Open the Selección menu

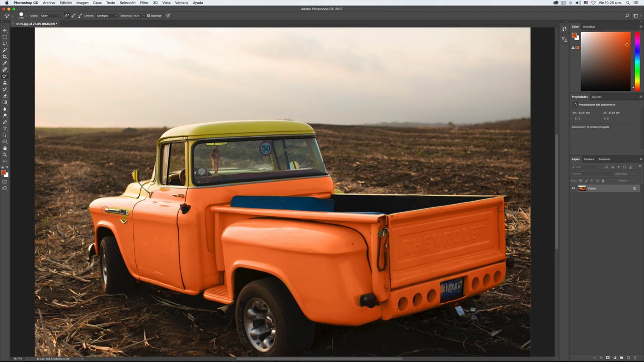point(127,3)
